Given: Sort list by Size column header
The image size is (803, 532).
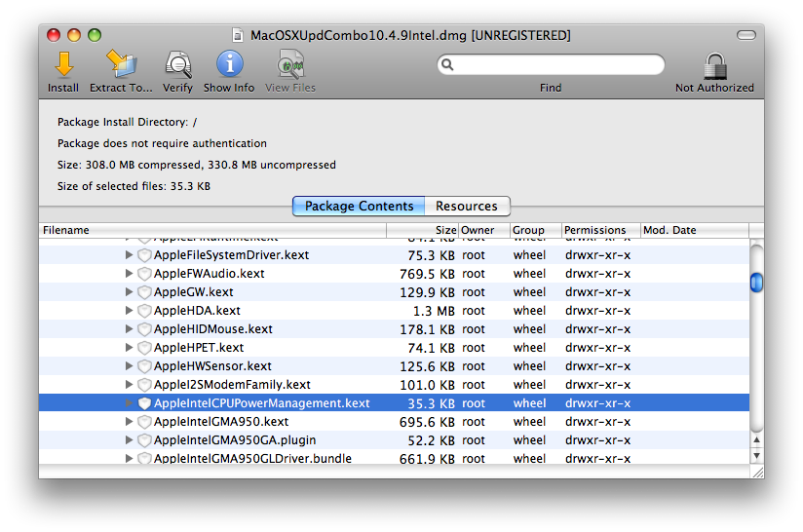Looking at the screenshot, I should (x=423, y=231).
